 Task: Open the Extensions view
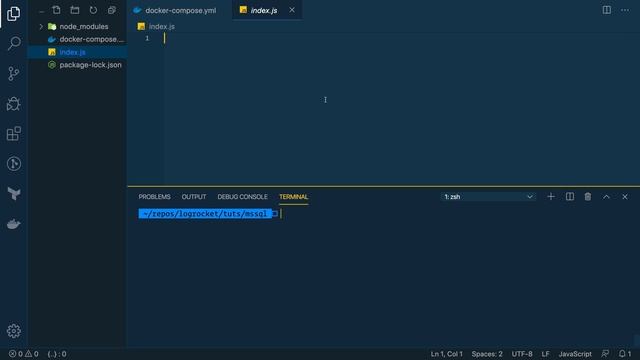tap(13, 133)
